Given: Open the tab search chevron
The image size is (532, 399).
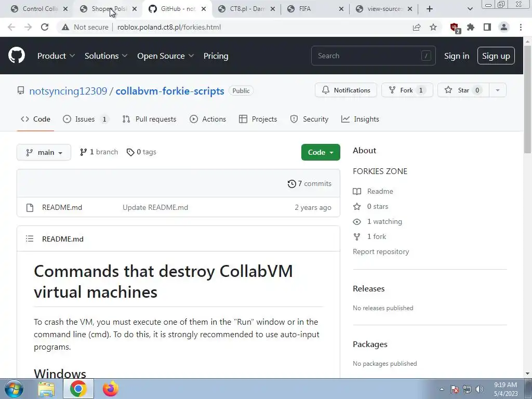Looking at the screenshot, I should click(x=470, y=9).
